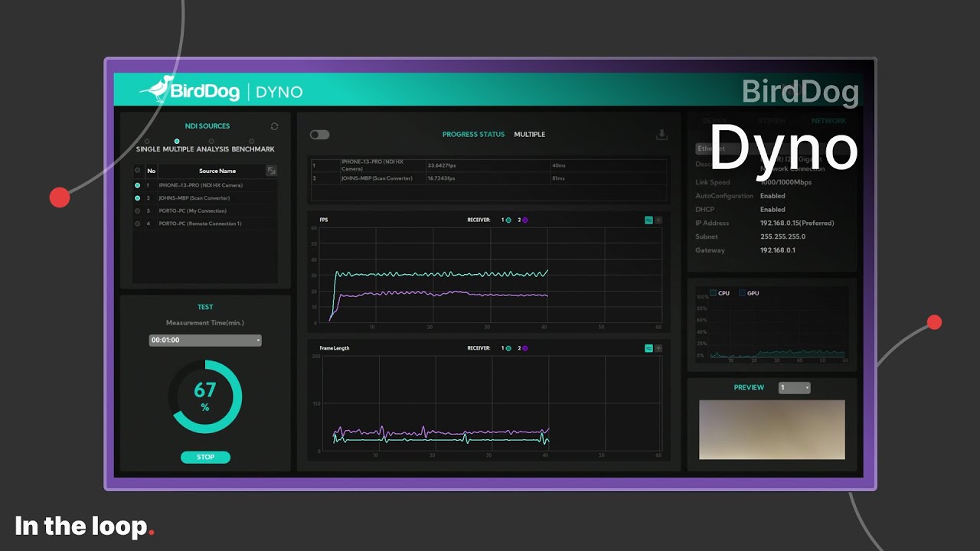Open the Preview source dropdown
Image resolution: width=980 pixels, height=551 pixels.
(x=794, y=388)
